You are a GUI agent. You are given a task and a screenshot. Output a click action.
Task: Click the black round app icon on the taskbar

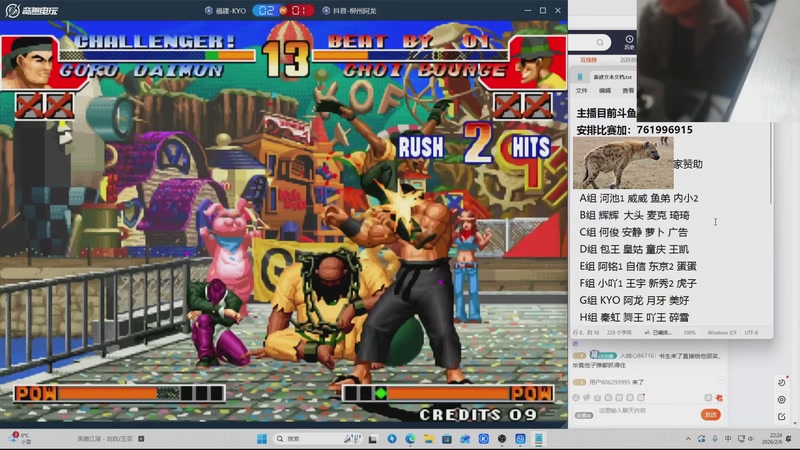point(502,439)
